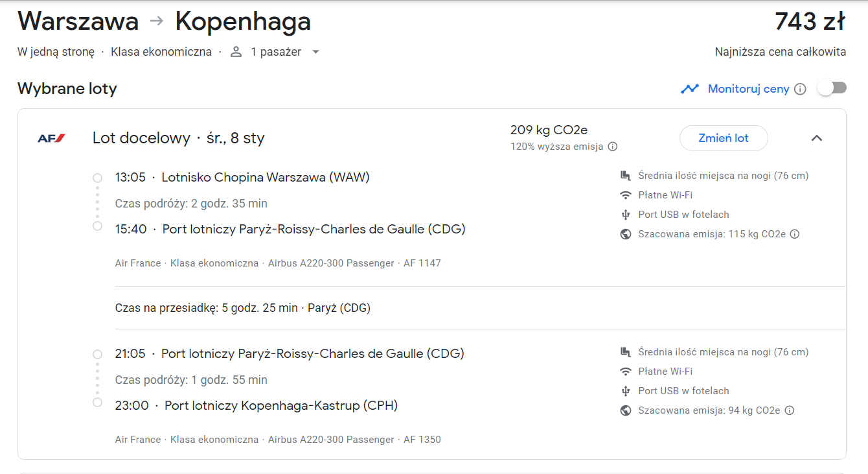Click the price trend graph icon
This screenshot has height=474, width=868.
[x=690, y=89]
